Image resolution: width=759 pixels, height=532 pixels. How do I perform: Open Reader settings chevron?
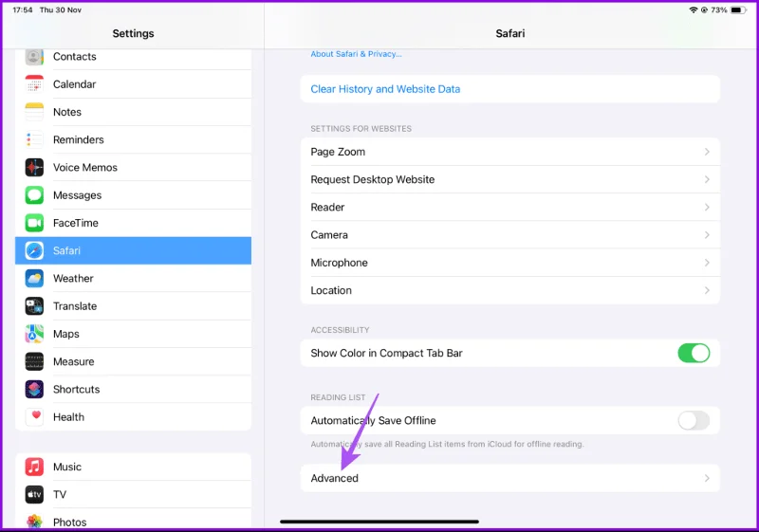click(707, 207)
